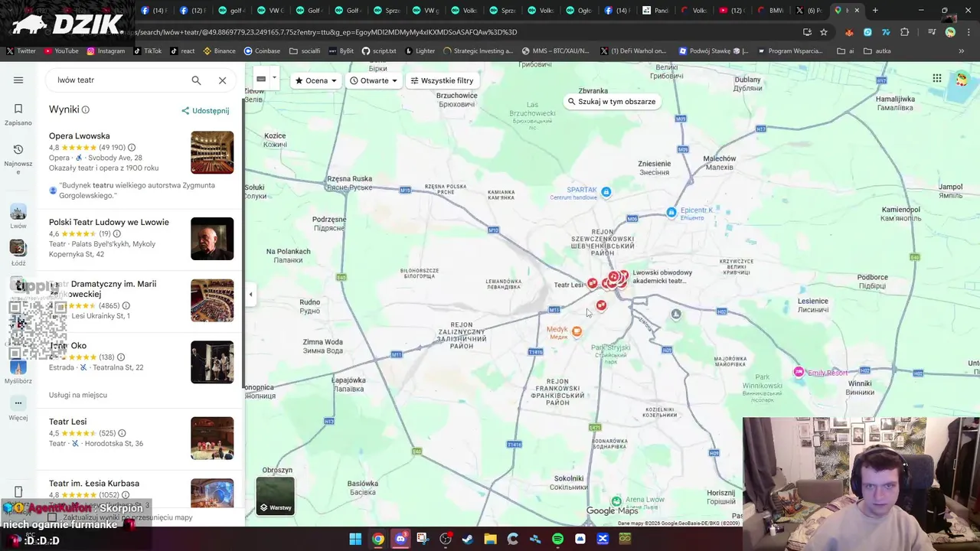Open Polski Teatr Ludowy thumbnail

(212, 239)
